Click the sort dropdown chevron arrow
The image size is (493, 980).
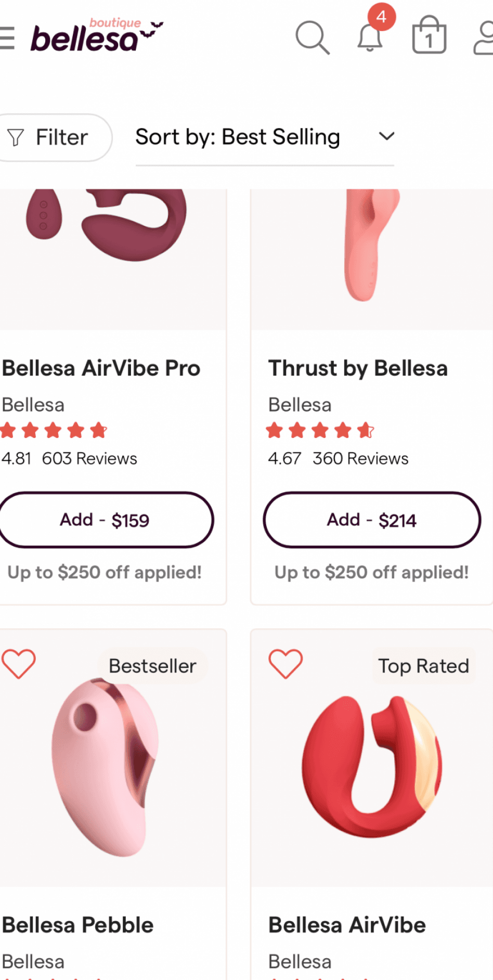[x=386, y=137]
